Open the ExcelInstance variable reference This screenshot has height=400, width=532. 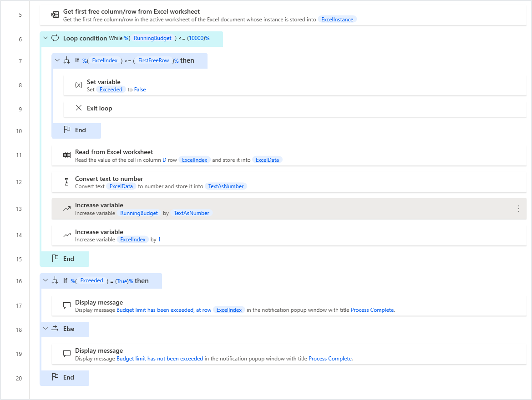point(337,19)
